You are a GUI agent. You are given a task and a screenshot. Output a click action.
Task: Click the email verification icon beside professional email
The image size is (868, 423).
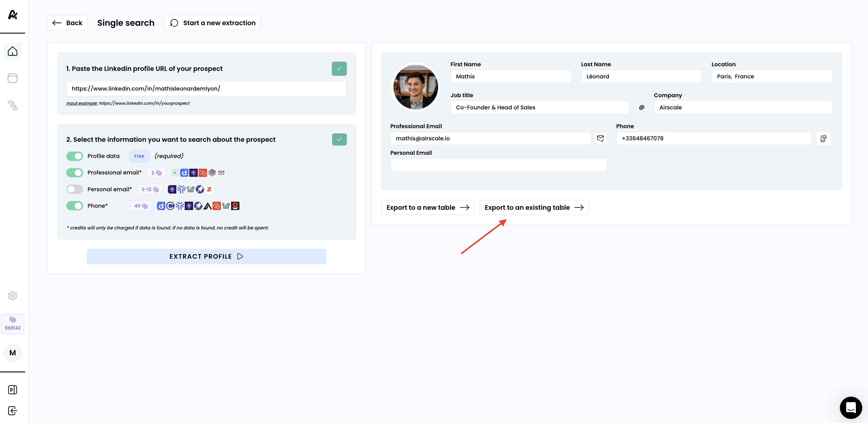click(600, 138)
